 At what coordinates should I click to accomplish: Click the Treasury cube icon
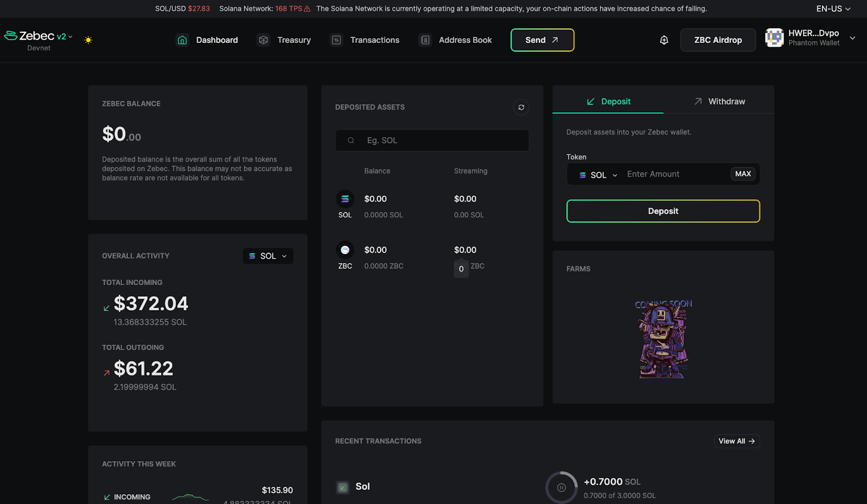point(263,40)
